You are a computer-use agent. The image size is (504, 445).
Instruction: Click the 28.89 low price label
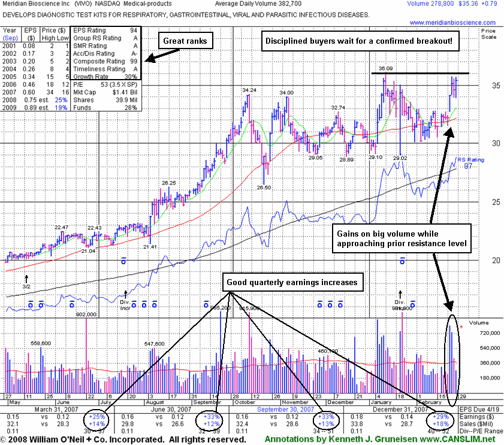tap(346, 159)
